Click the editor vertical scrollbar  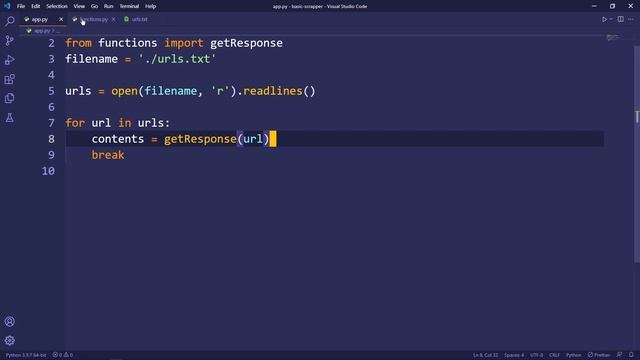click(x=637, y=155)
